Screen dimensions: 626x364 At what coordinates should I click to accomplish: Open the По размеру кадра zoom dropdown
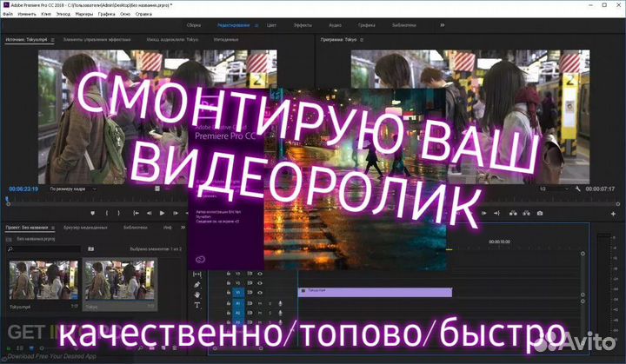click(72, 189)
